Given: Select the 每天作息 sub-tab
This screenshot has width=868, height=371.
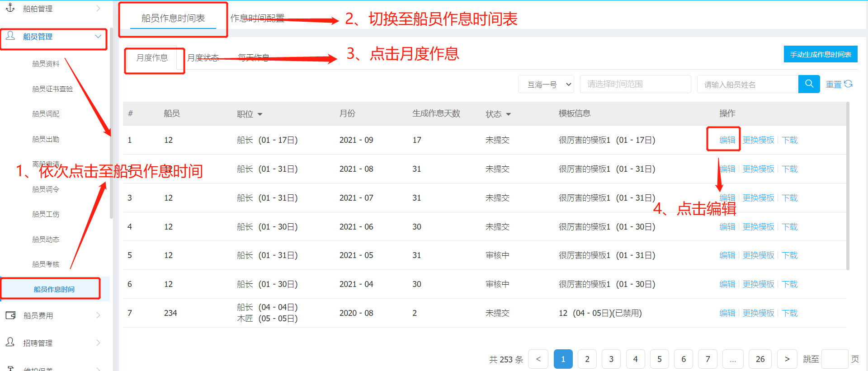Looking at the screenshot, I should coord(254,58).
